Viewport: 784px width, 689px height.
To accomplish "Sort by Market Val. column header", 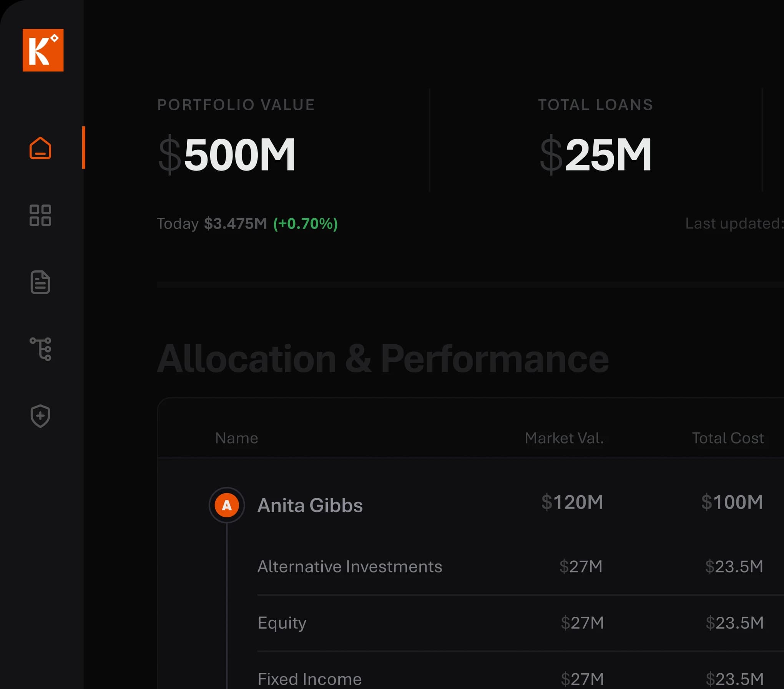I will click(x=564, y=438).
